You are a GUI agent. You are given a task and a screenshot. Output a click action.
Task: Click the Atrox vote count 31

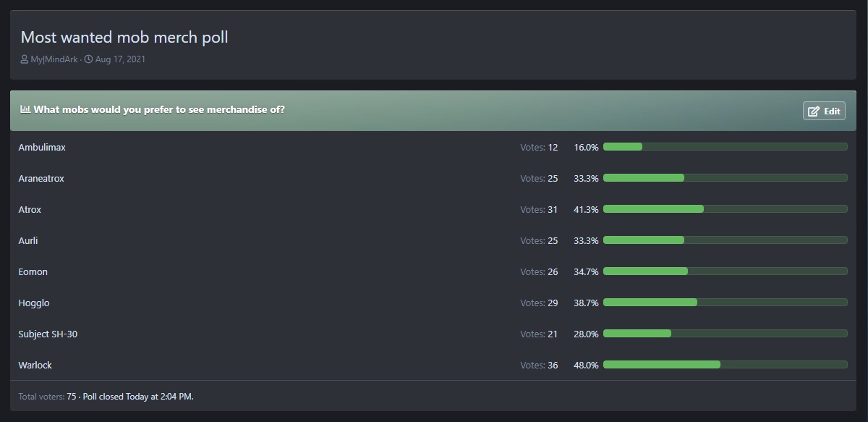[x=553, y=210]
